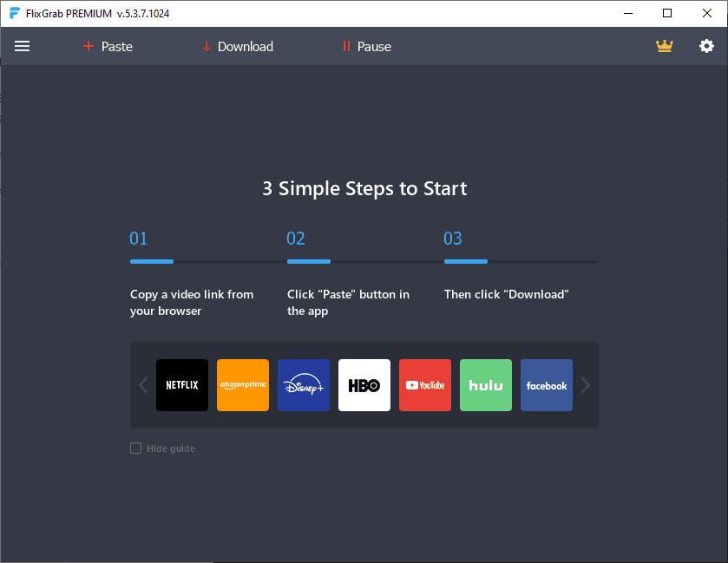This screenshot has height=563, width=728.
Task: Select the Netflix service tile
Action: (x=182, y=385)
